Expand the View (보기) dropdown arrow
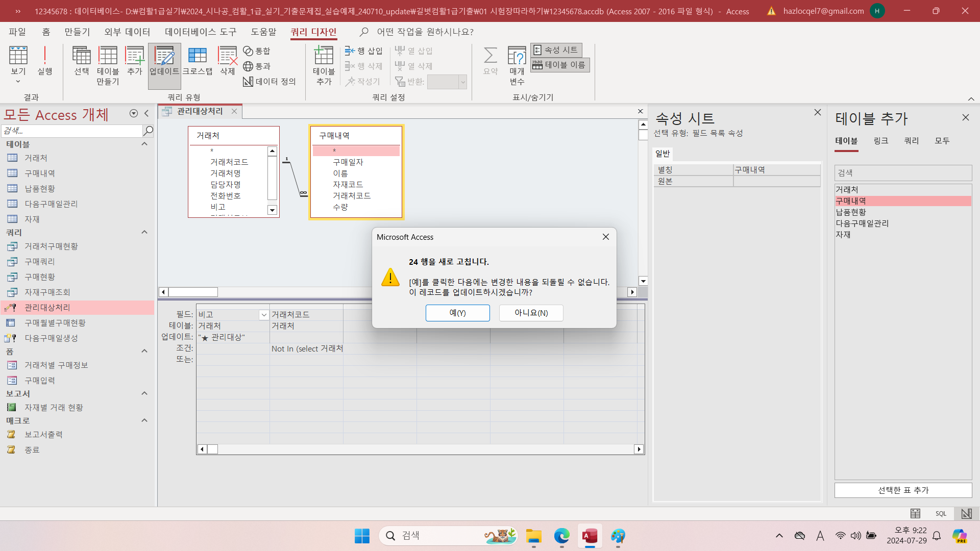The width and height of the screenshot is (980, 551). [18, 82]
